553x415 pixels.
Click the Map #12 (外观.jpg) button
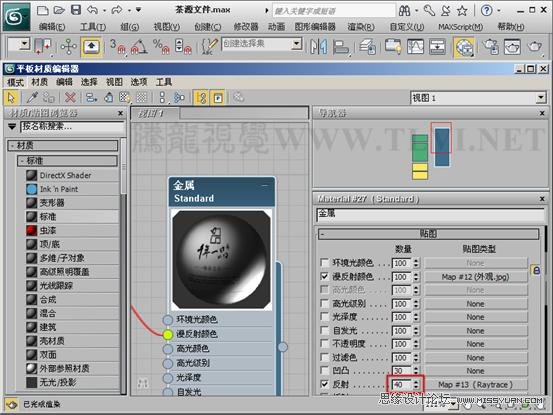(475, 277)
